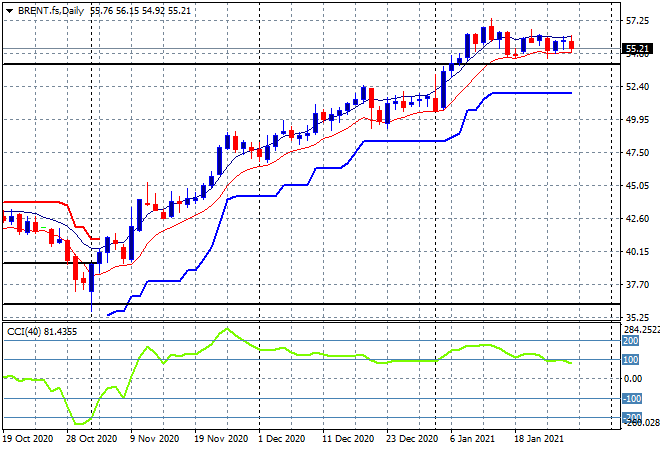Click the 47.50 price axis label
660x450 pixels.
point(638,153)
